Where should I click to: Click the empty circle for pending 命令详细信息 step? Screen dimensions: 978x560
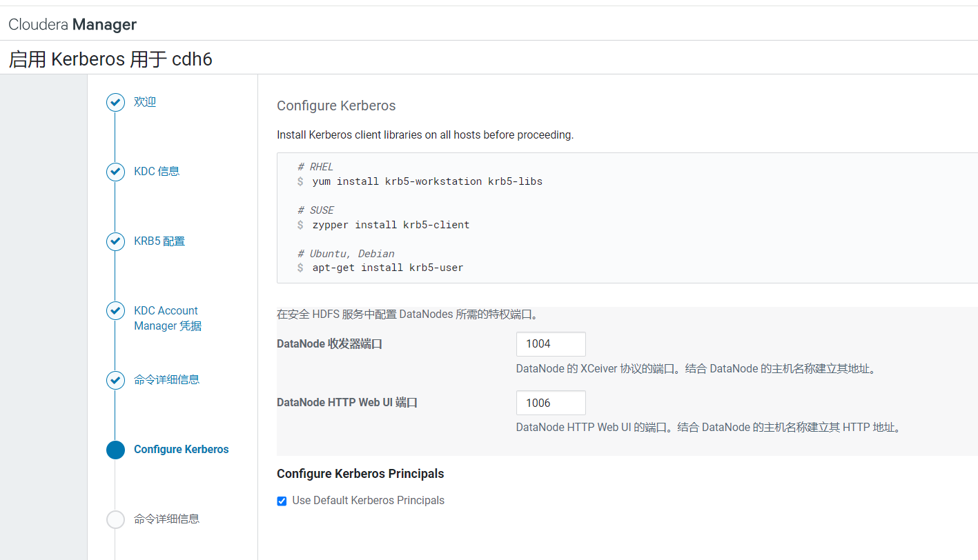(115, 519)
